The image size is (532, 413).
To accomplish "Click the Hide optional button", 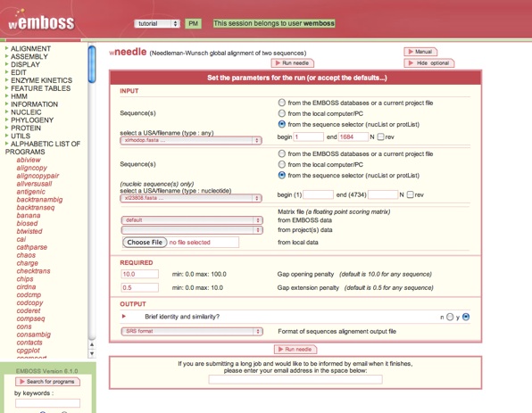I will coord(428,63).
